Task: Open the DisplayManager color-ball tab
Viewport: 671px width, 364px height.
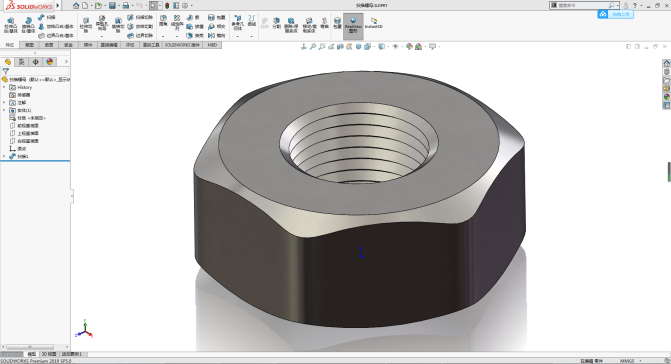Action: coord(50,62)
